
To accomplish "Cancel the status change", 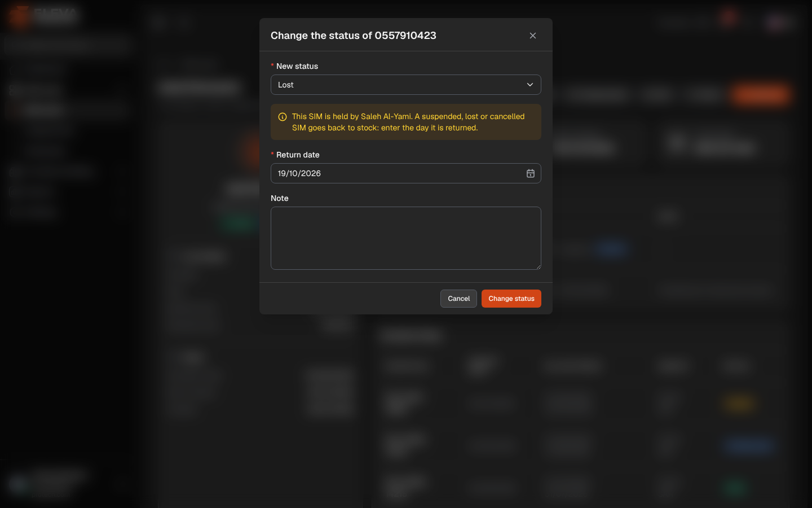I will tap(458, 299).
